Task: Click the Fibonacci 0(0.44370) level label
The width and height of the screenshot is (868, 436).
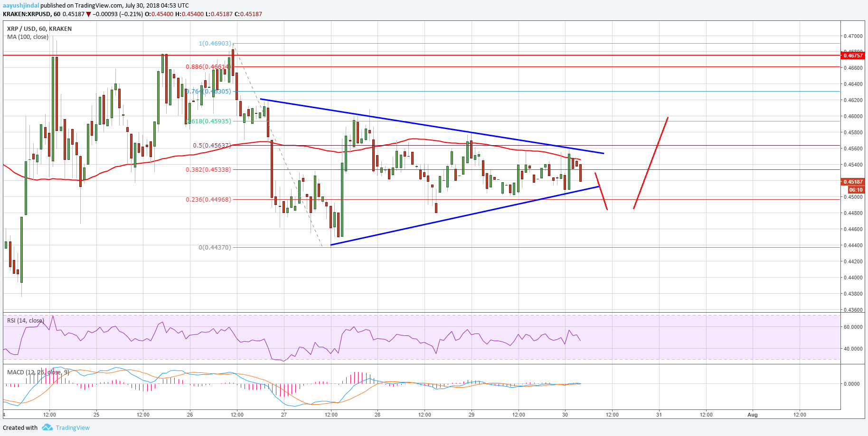Action: click(215, 247)
